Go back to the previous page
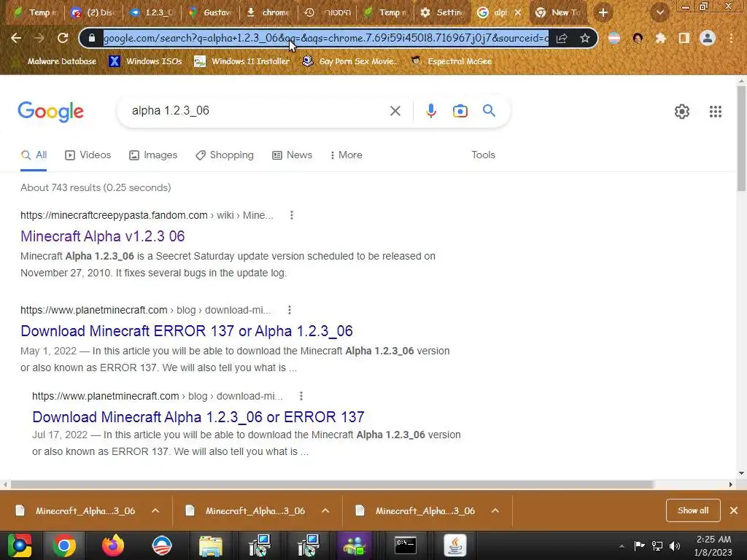This screenshot has height=560, width=747. tap(16, 38)
